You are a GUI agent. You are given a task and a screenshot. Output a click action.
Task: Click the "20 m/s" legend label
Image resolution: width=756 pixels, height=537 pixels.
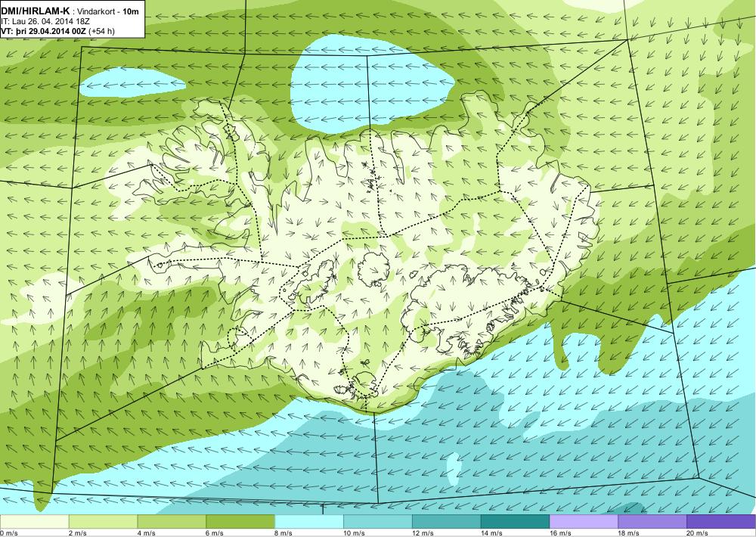pos(698,533)
